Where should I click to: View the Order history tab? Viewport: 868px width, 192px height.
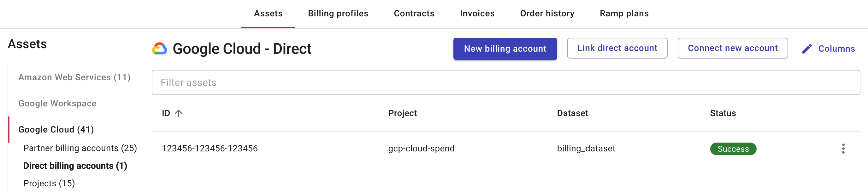(x=546, y=14)
